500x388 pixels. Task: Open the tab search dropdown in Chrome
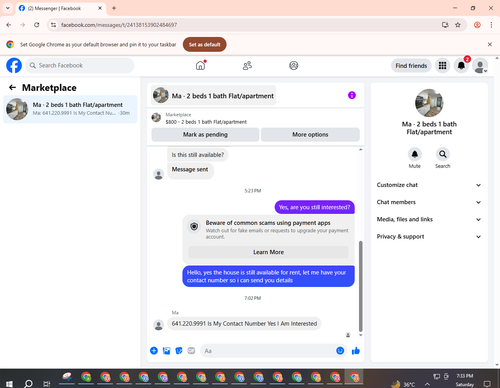(x=8, y=8)
